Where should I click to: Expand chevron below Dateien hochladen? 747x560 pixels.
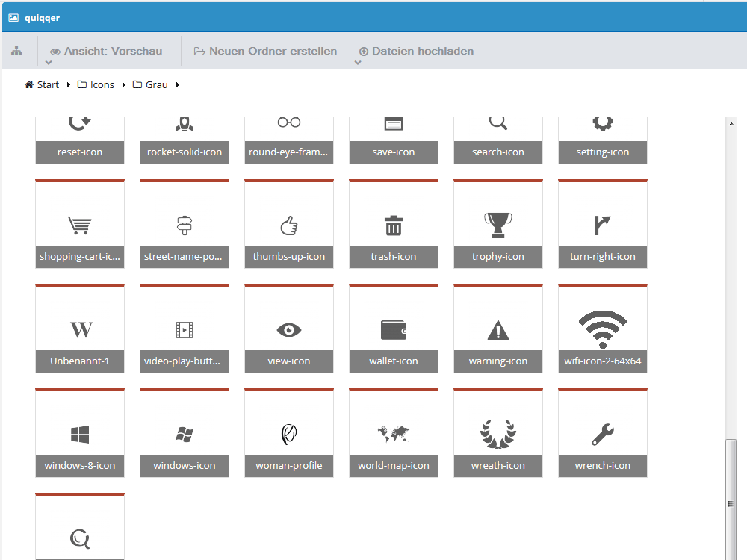[x=358, y=63]
